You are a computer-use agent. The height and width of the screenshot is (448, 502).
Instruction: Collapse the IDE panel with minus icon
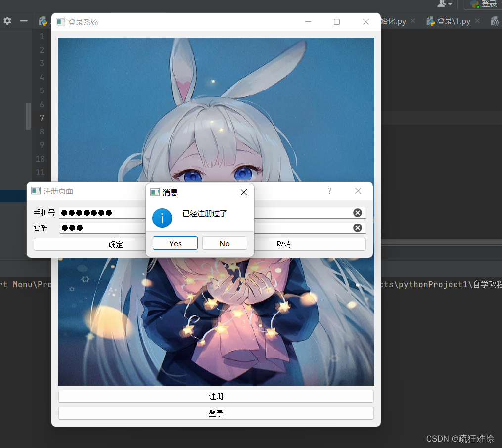24,21
